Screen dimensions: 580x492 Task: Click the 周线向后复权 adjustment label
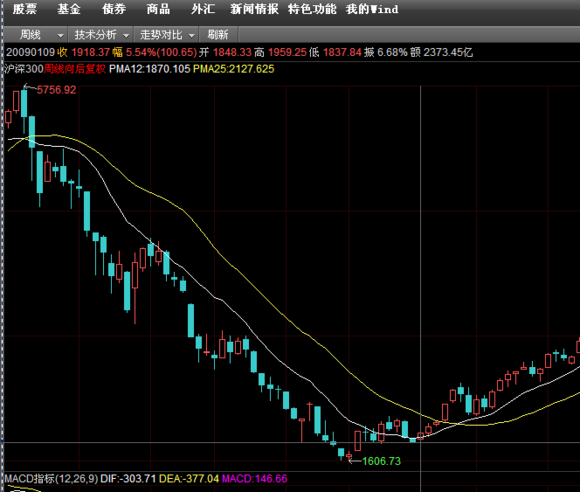75,69
